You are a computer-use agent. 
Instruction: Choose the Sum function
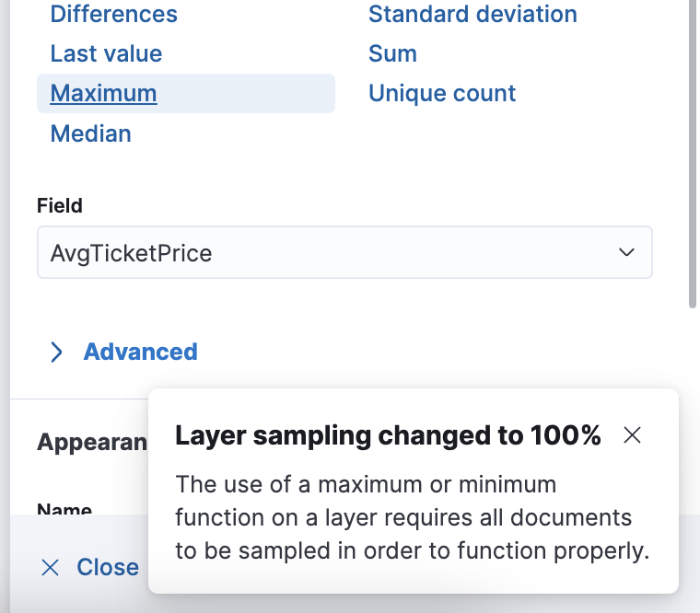[x=393, y=53]
